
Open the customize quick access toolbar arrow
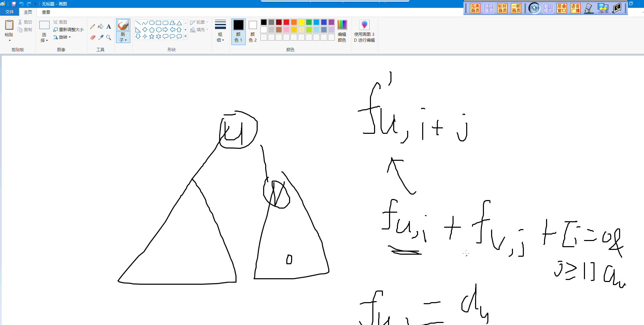click(35, 4)
